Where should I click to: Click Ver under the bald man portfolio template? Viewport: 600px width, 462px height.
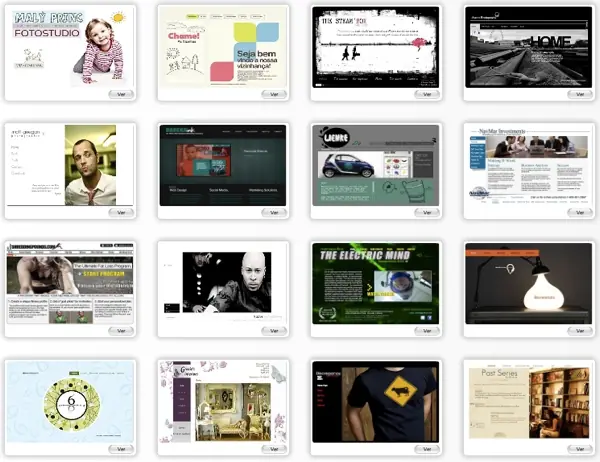point(274,331)
